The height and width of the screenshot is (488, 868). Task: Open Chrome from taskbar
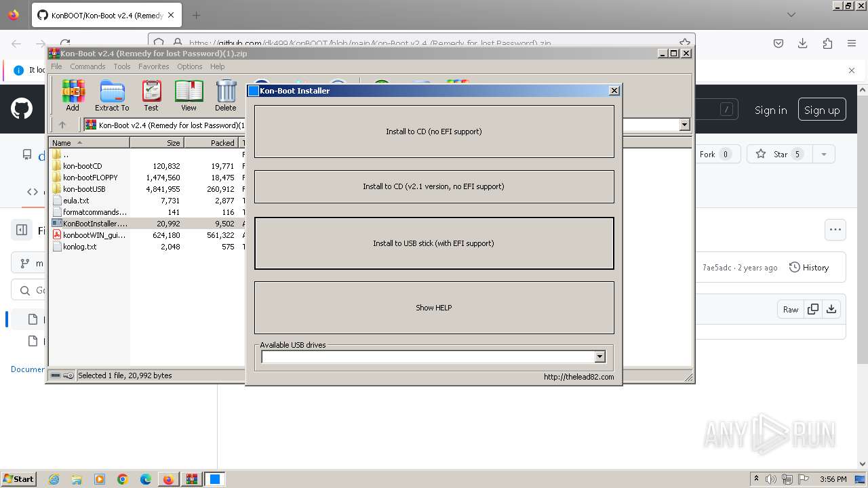click(123, 479)
